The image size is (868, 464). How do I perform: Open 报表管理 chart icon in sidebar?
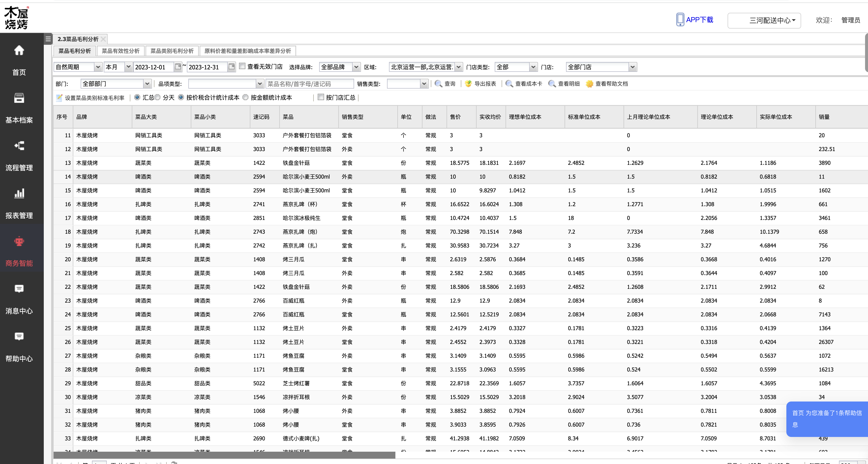tap(19, 193)
